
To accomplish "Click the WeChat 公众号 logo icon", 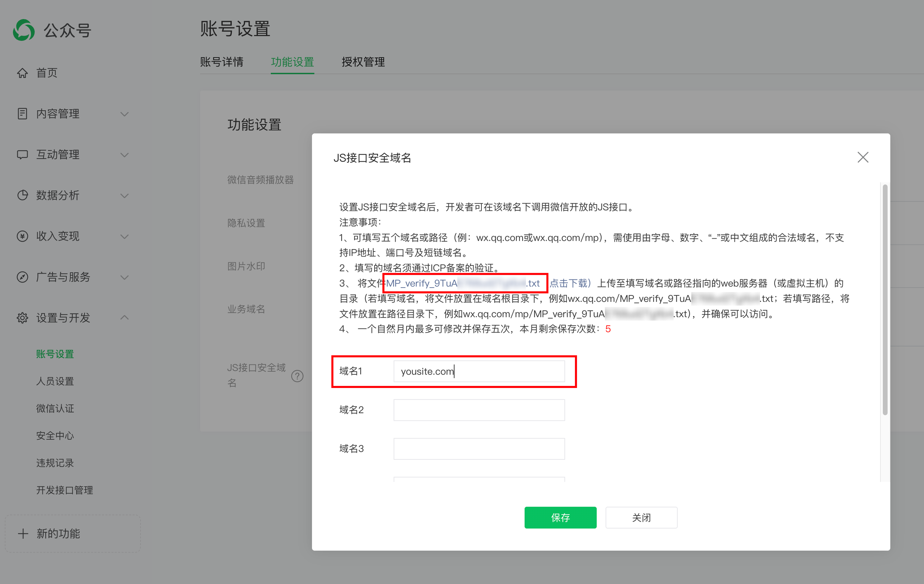I will point(24,30).
